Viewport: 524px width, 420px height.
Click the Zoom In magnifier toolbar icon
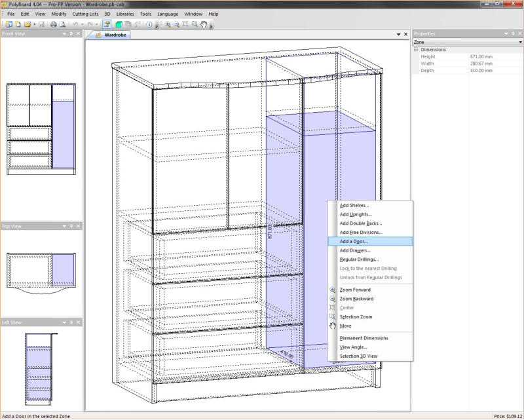tap(168, 24)
